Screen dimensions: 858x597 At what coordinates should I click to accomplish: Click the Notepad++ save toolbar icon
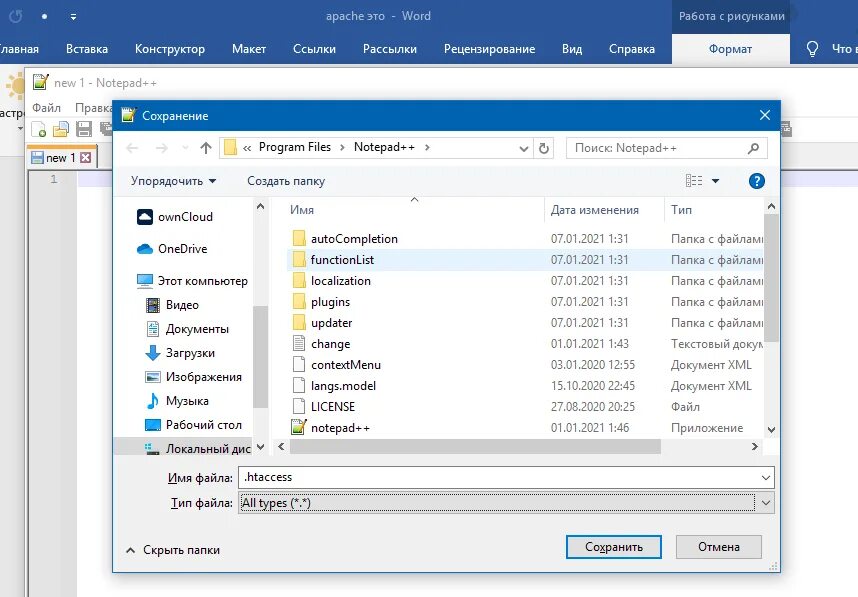(84, 129)
